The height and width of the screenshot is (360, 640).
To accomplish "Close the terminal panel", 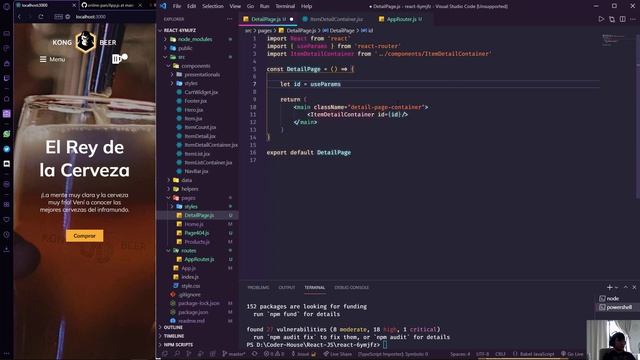I will coord(634,287).
